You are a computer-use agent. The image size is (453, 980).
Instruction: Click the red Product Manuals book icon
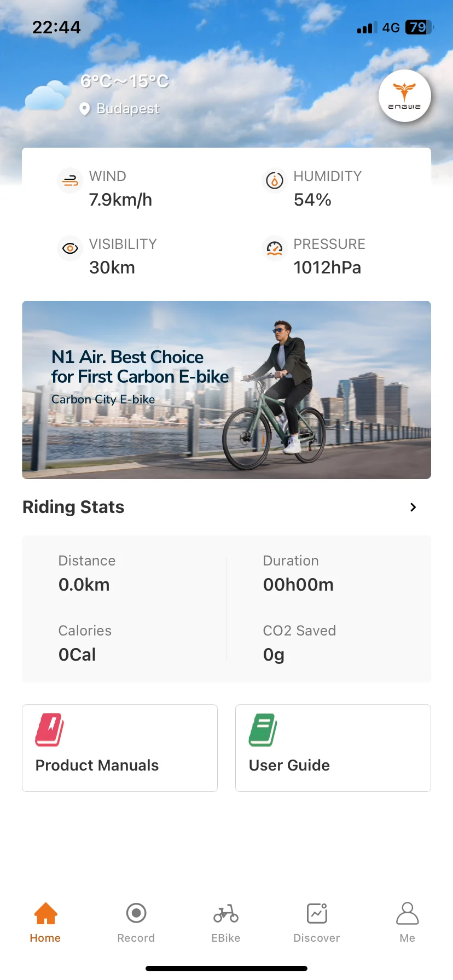pos(49,730)
